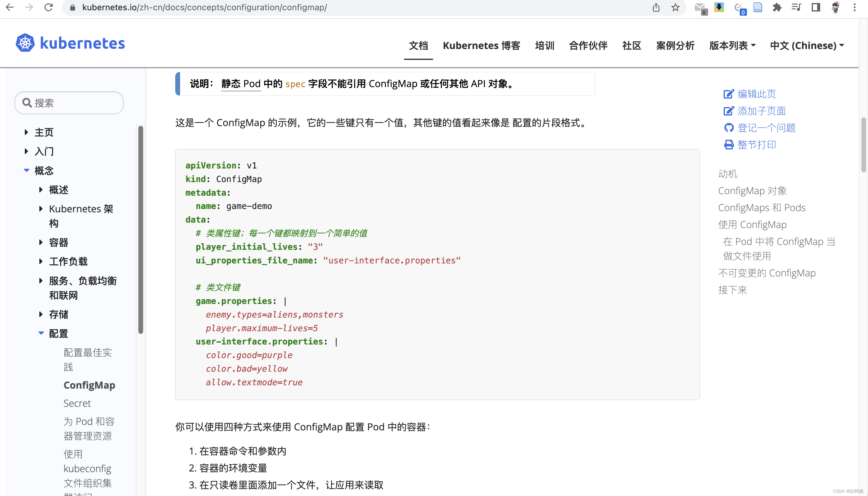Expand the 容器 tree node
This screenshot has width=868, height=496.
41,242
